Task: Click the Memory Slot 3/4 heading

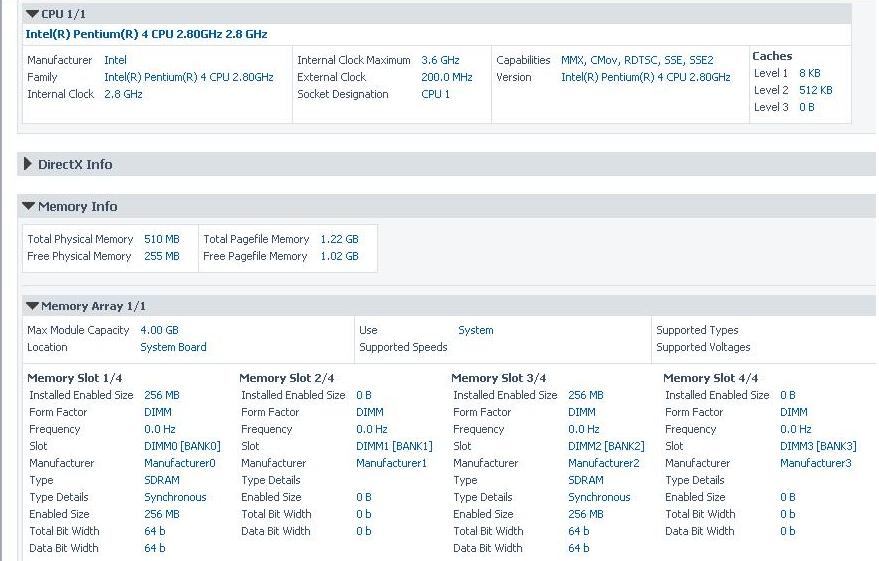Action: pyautogui.click(x=498, y=378)
